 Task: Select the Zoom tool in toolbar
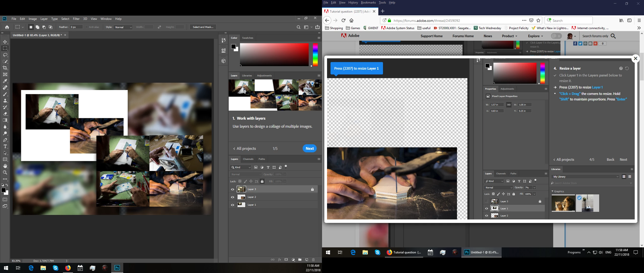point(5,173)
